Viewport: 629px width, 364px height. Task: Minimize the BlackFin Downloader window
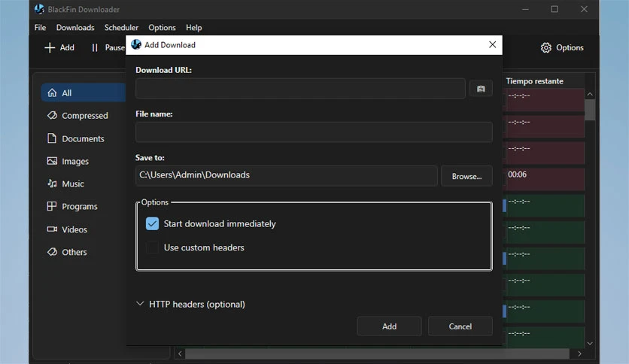pos(525,9)
